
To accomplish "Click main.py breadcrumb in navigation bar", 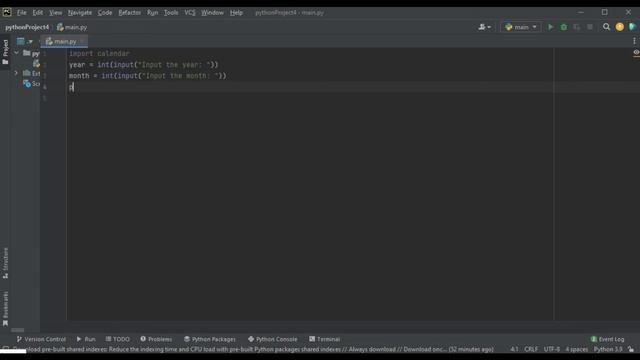I will [x=72, y=27].
